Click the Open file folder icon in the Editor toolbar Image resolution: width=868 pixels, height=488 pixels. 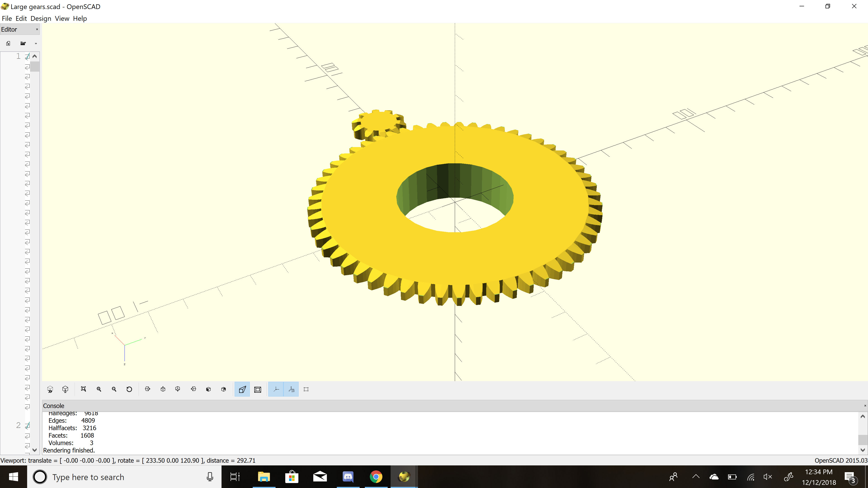coord(23,43)
